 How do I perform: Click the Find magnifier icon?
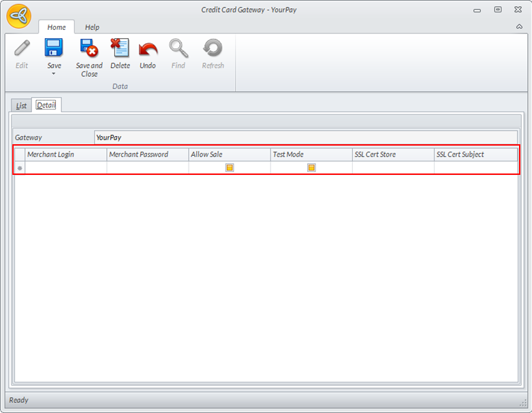(178, 48)
